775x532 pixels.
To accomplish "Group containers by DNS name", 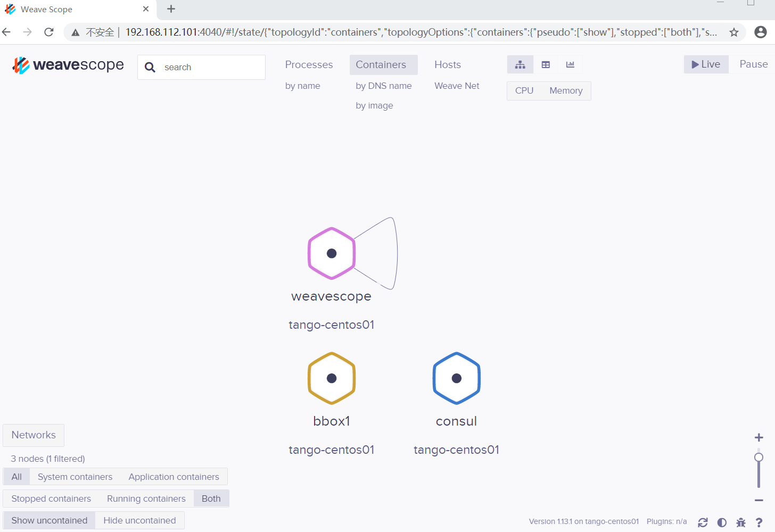I will pos(384,86).
